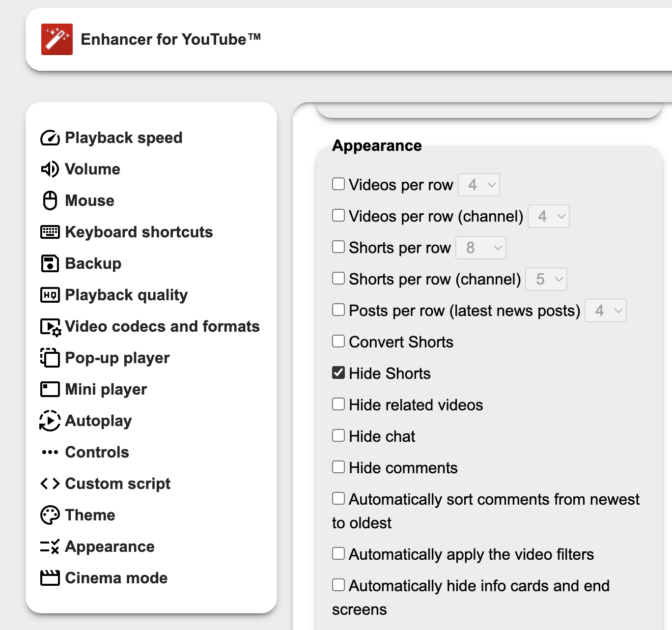
Task: Click the Playback quality HQ icon
Action: [50, 295]
